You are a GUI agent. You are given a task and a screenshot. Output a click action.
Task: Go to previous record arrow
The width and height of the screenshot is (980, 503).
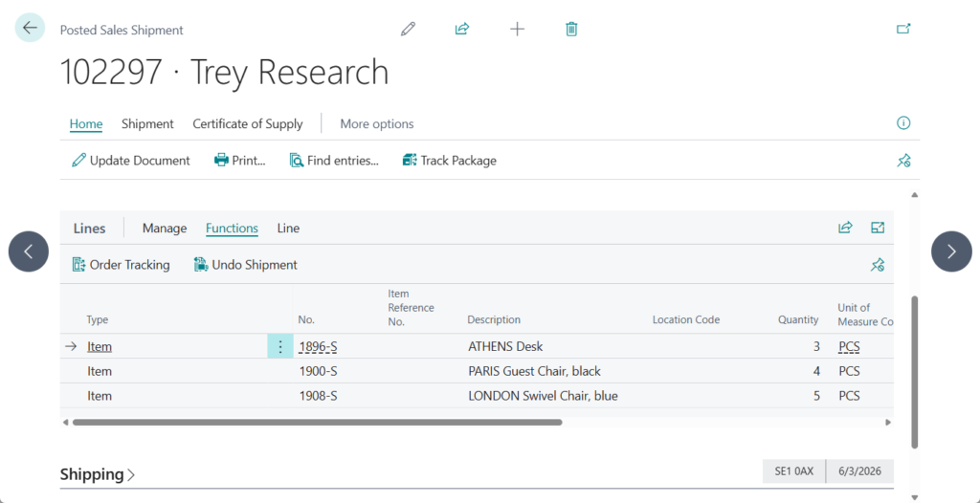29,251
